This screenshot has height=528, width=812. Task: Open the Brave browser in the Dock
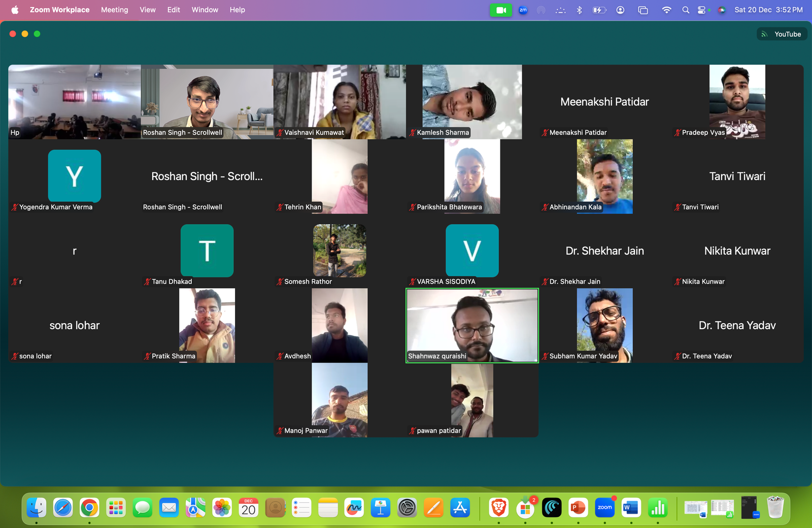499,508
